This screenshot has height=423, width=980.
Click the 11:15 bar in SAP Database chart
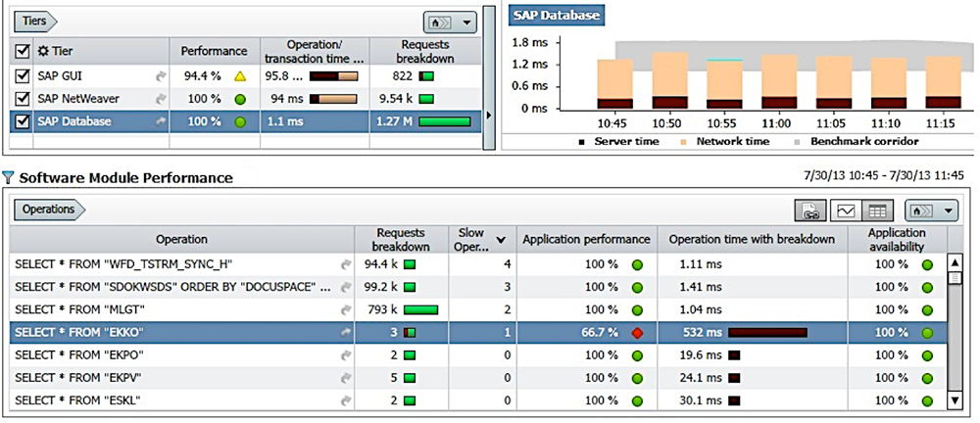944,83
